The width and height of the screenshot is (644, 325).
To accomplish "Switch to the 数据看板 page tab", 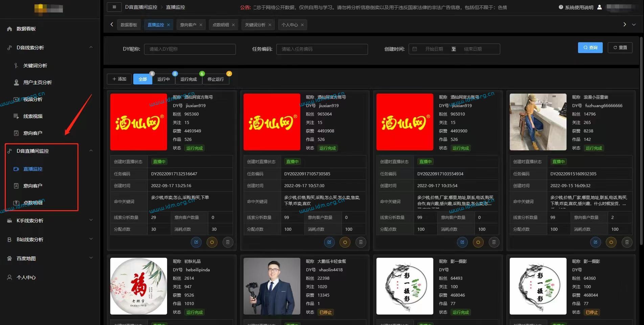I will pos(129,25).
